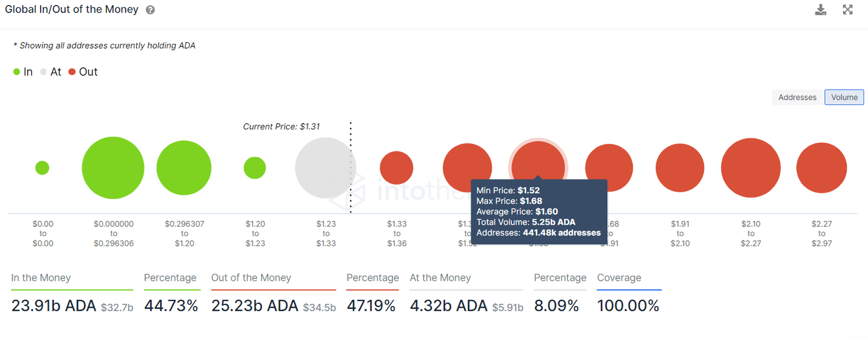Switch to the Addresses view
Screen dimensions: 868x340
(x=797, y=97)
